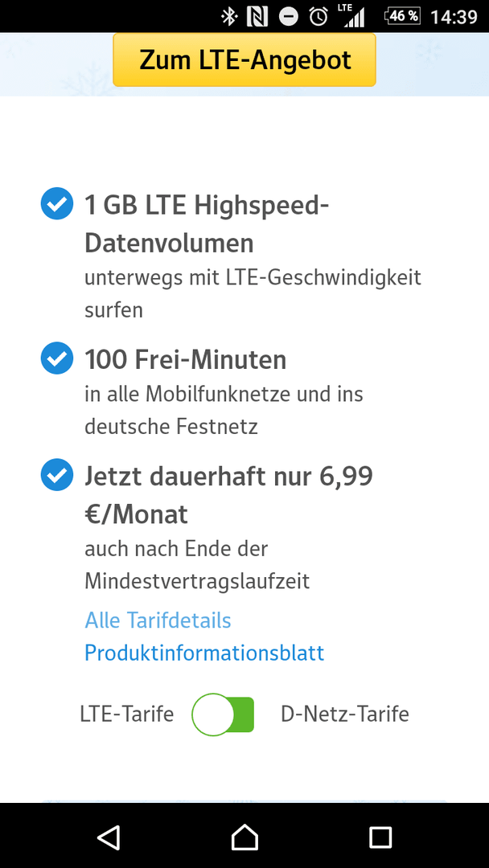489x868 pixels.
Task: Click checkmark beside 100 Frei-Minuten
Action: 57,358
